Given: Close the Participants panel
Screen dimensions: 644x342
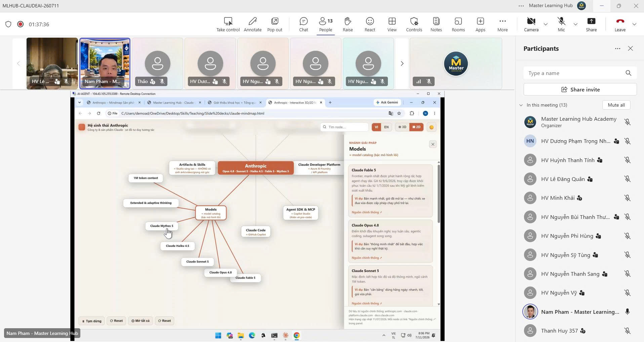Looking at the screenshot, I should 631,49.
